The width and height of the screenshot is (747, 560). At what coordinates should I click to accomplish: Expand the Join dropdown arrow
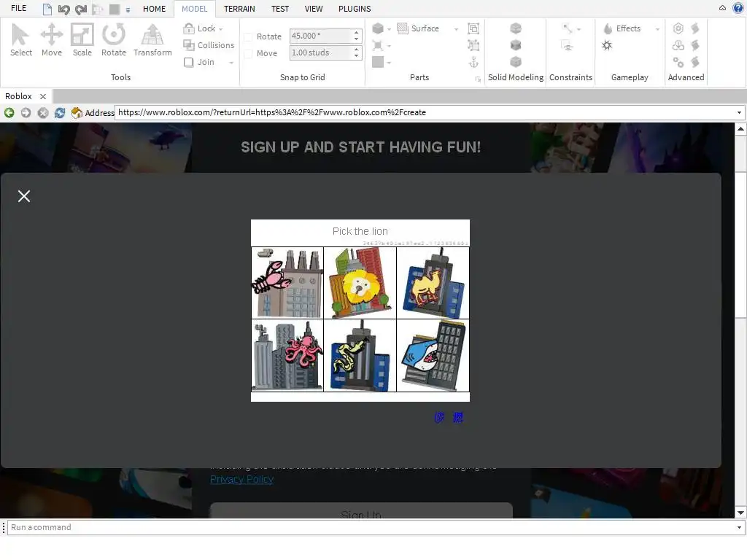coord(231,63)
